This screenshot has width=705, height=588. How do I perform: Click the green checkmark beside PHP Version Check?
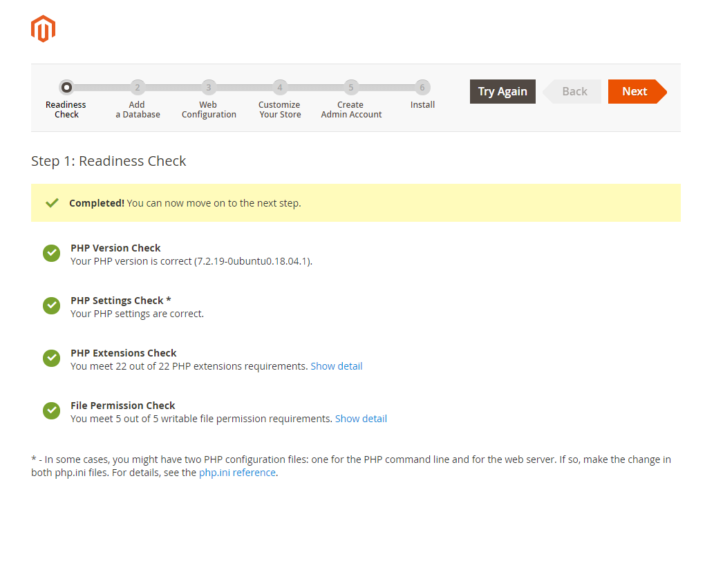tap(51, 253)
